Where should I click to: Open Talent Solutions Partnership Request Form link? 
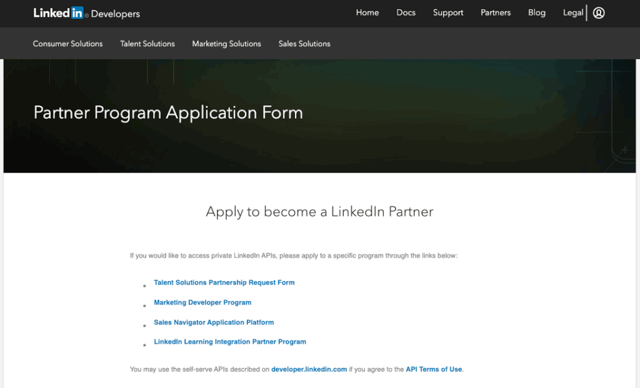pyautogui.click(x=224, y=282)
